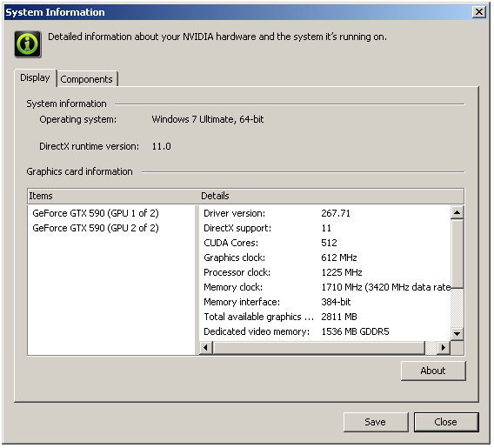Viewport: 494px width, 448px height.
Task: Click the System Information title bar text
Action: (x=55, y=12)
